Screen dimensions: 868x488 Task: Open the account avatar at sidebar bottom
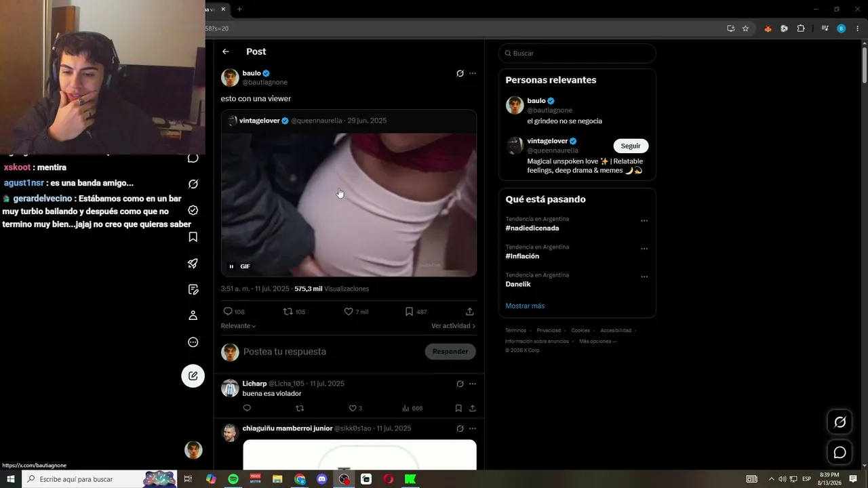click(194, 450)
